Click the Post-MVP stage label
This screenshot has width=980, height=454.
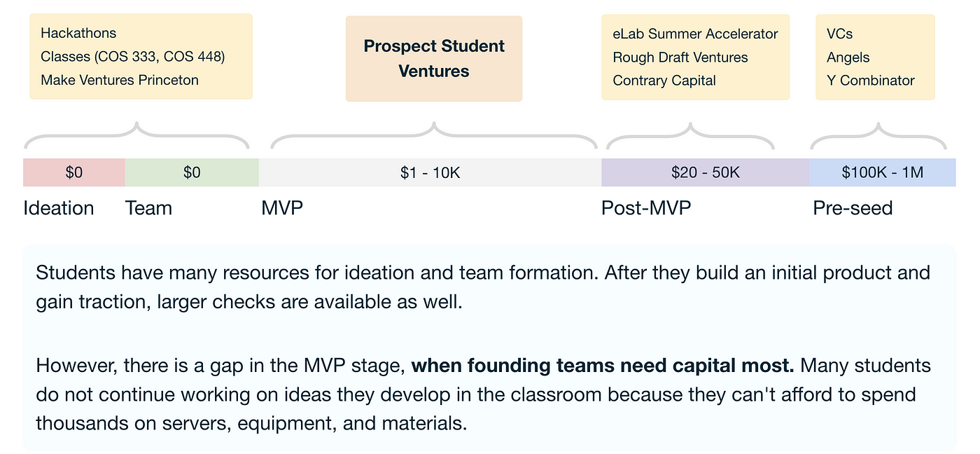click(x=646, y=208)
